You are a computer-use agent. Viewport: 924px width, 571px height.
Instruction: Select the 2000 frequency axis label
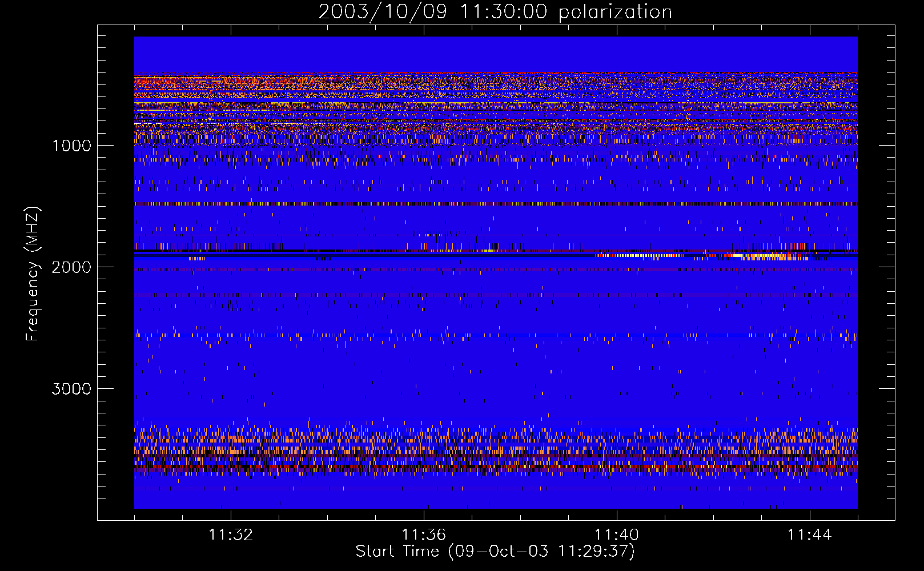(71, 267)
